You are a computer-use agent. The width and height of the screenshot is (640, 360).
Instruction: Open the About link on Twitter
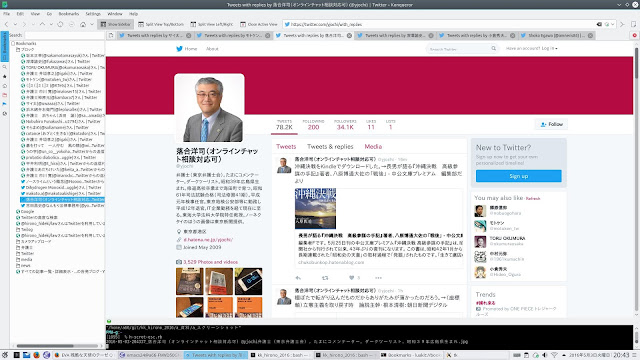212,49
